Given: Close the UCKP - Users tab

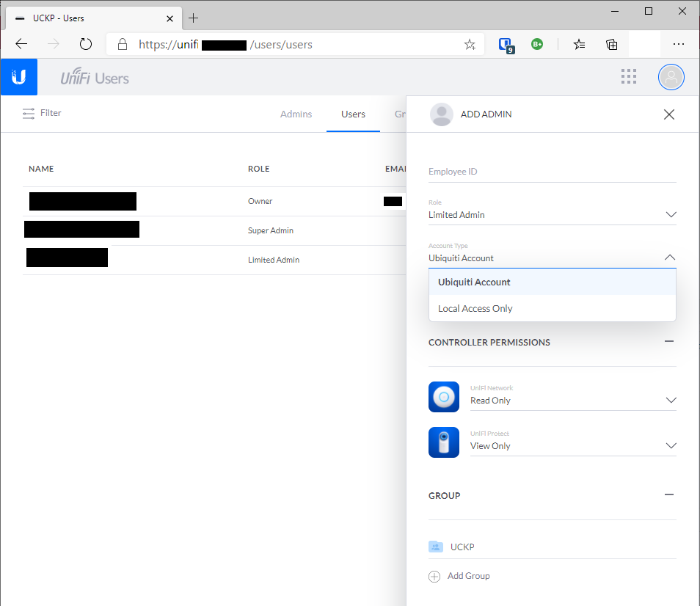Looking at the screenshot, I should pos(169,19).
